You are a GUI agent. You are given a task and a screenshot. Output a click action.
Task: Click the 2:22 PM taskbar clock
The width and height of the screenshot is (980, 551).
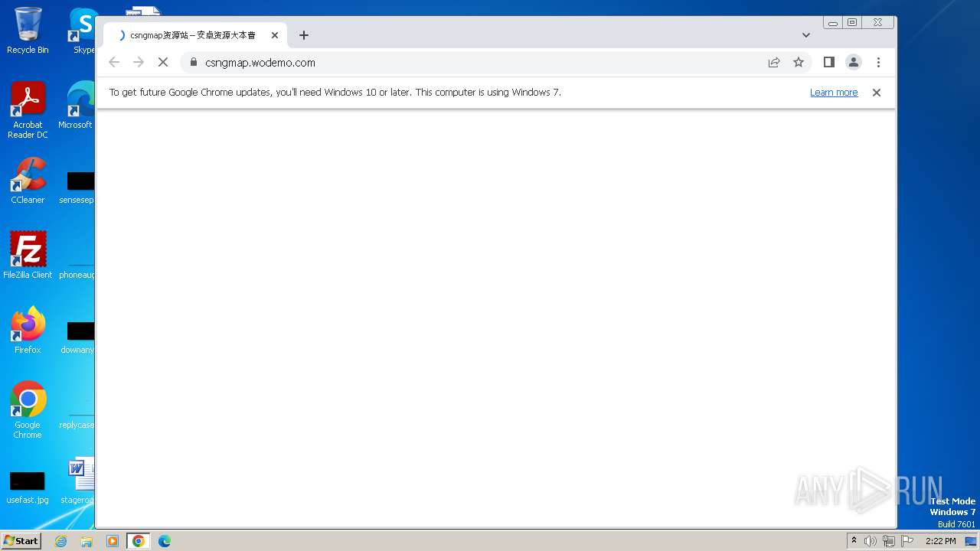940,541
